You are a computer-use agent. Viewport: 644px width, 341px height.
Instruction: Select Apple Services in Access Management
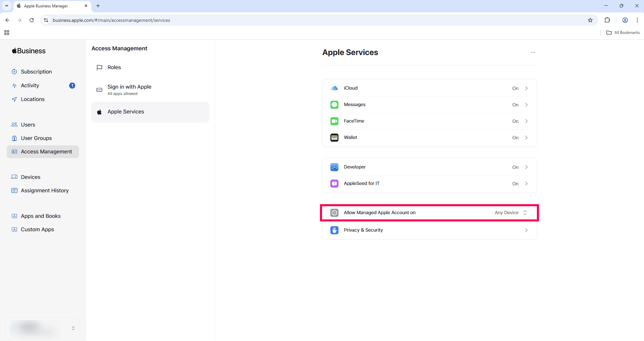pyautogui.click(x=150, y=112)
